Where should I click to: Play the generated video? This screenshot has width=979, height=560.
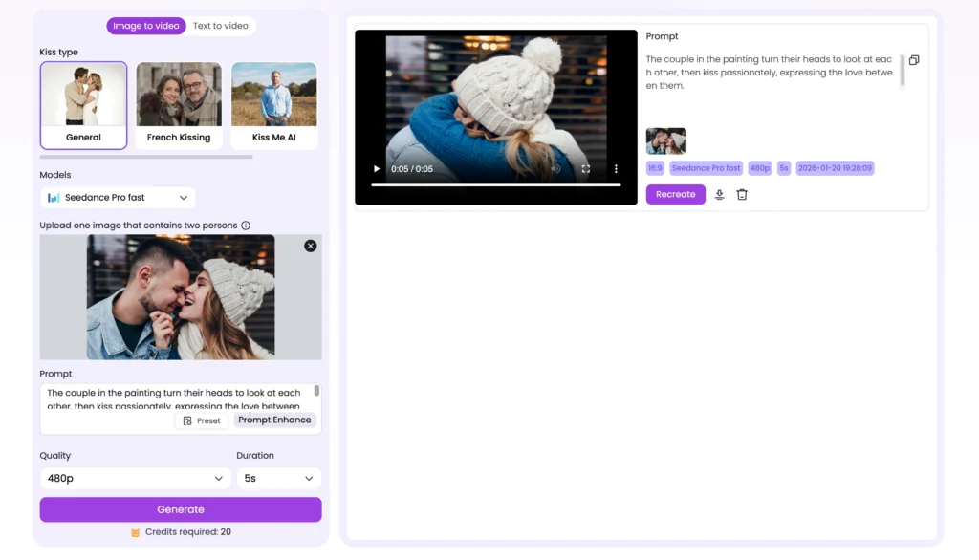(x=376, y=168)
